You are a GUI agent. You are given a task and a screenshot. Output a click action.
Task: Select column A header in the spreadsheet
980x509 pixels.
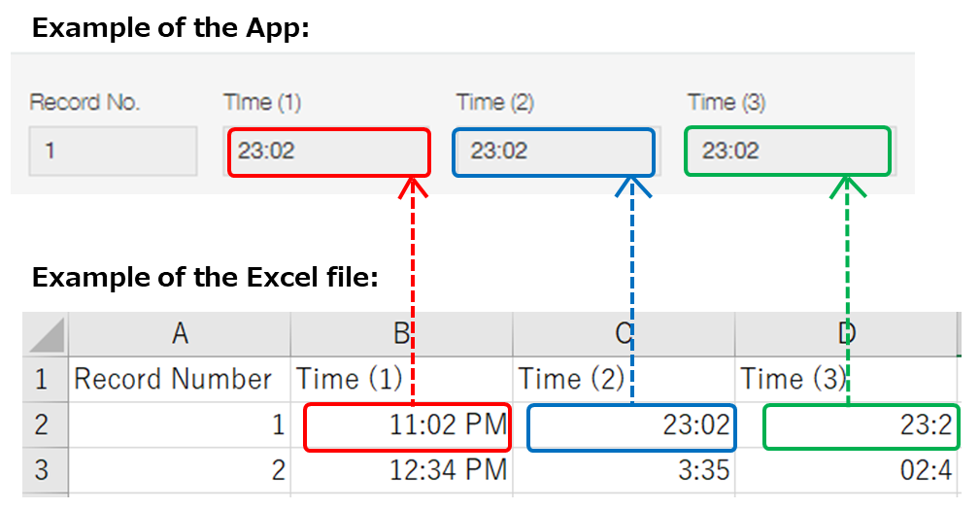click(180, 335)
